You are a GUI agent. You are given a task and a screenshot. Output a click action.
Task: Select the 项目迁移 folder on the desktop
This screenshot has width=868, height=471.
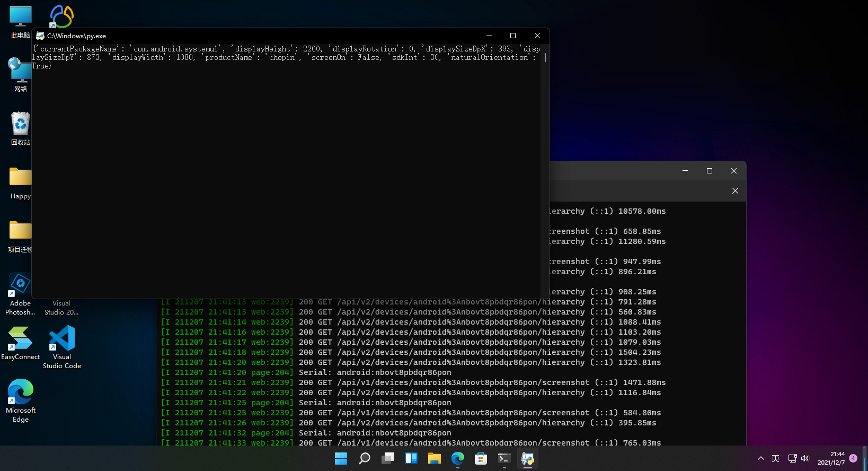[x=20, y=237]
